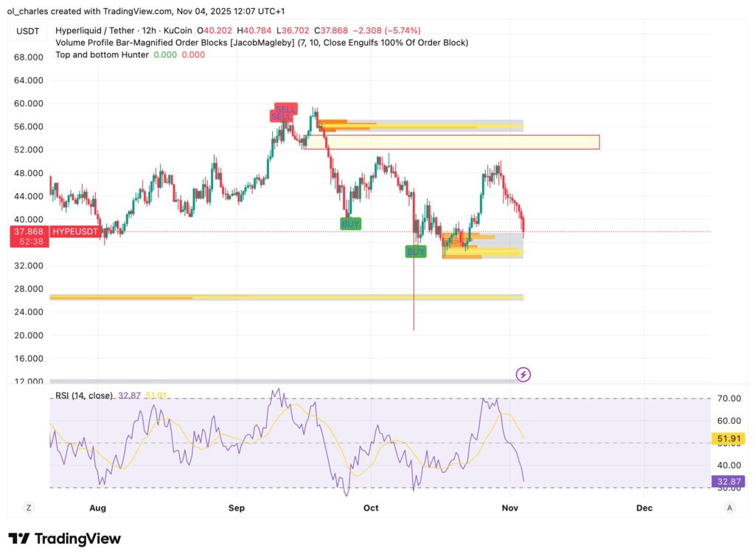Click the purple lightning bolt icon

pos(523,374)
